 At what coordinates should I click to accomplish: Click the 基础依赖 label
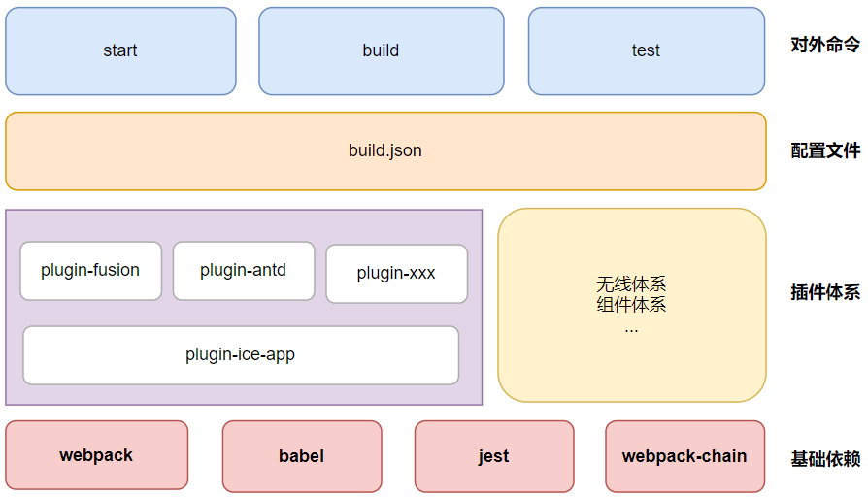pyautogui.click(x=825, y=459)
